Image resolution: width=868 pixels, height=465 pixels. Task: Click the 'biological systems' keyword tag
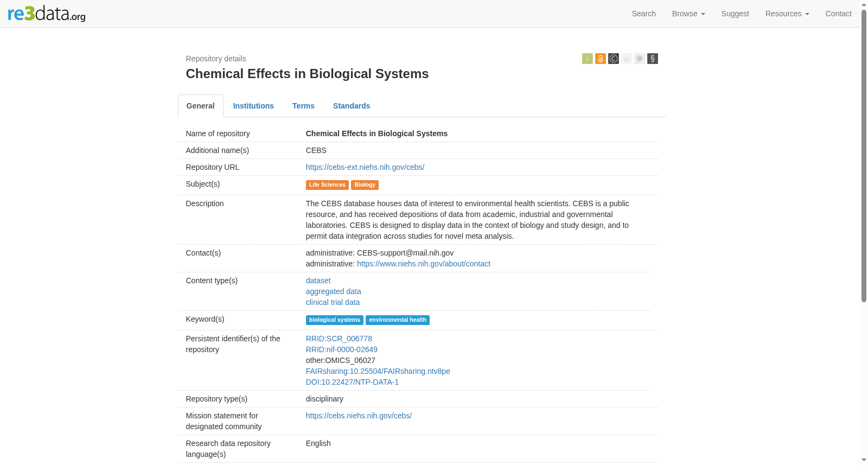pos(334,320)
